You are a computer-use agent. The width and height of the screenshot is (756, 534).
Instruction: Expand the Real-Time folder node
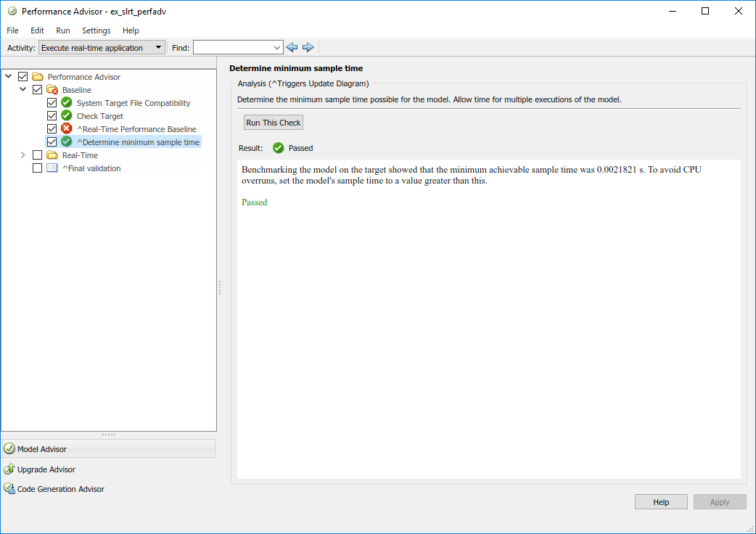(23, 155)
